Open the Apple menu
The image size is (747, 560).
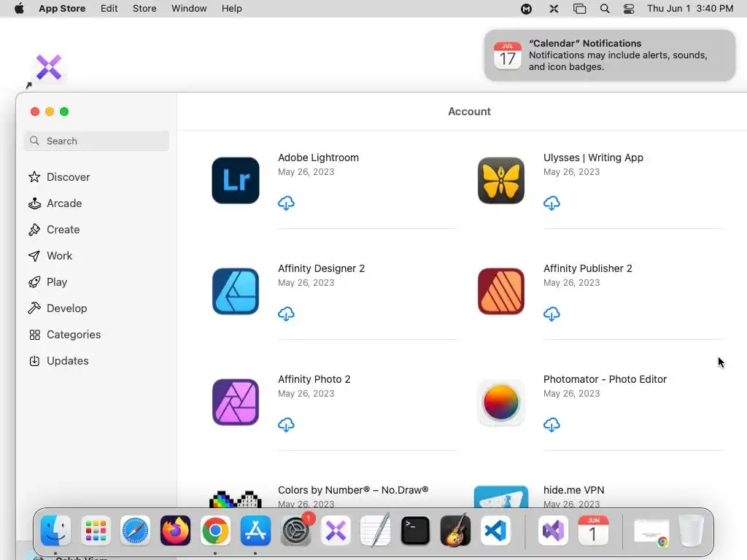(x=19, y=9)
